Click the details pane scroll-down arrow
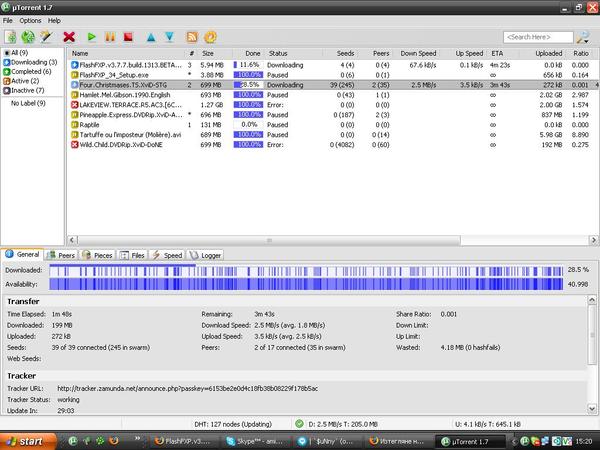Screen dimensions: 600x450 592,408
